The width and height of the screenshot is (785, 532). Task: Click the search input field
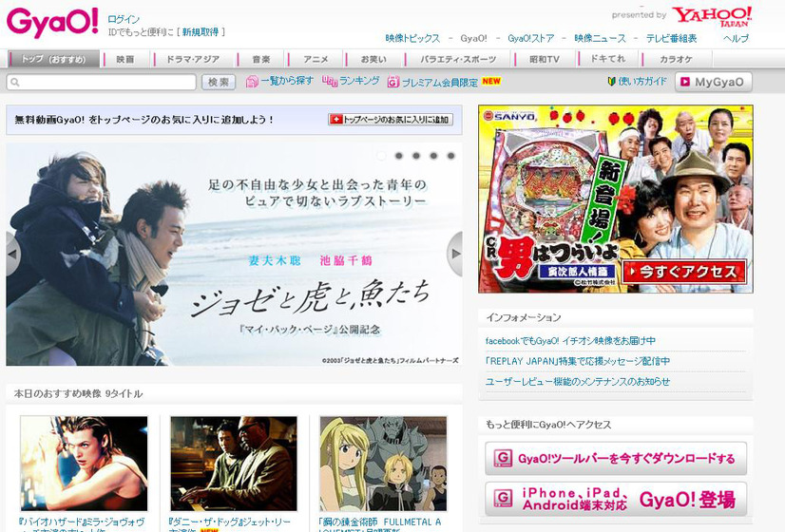pos(101,82)
